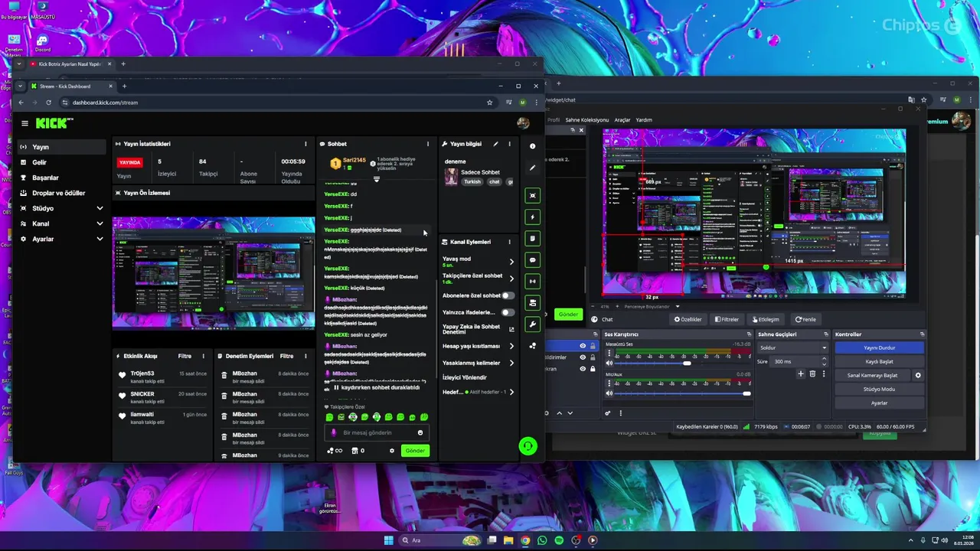The width and height of the screenshot is (980, 551).
Task: Mute Mic/Aux in OBS mixer
Action: (609, 393)
